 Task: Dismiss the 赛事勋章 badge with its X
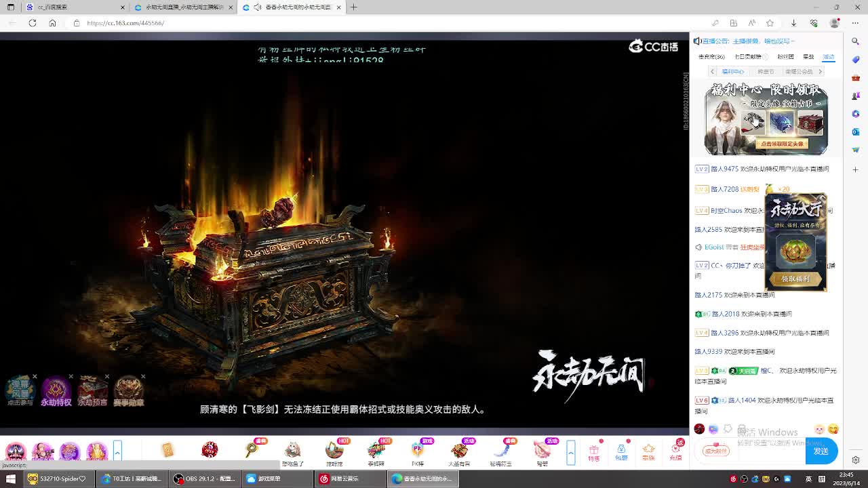(143, 377)
